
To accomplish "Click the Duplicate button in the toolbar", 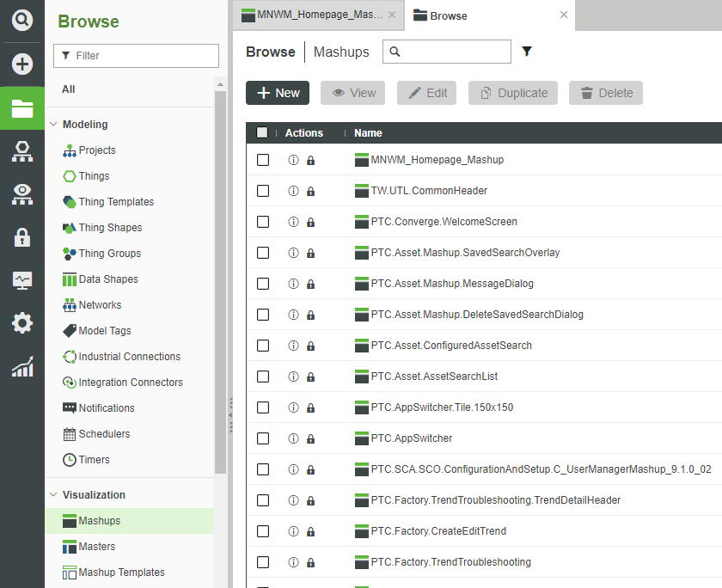I will coord(512,93).
